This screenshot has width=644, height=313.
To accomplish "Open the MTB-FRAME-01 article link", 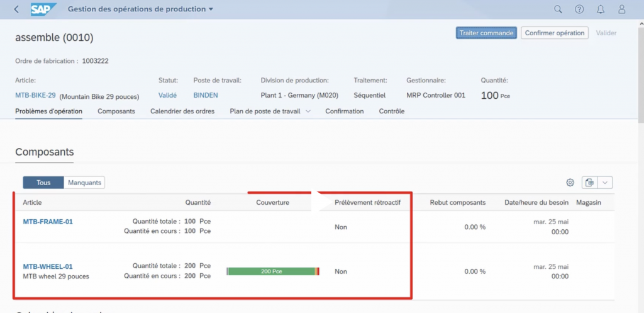I will (x=48, y=222).
